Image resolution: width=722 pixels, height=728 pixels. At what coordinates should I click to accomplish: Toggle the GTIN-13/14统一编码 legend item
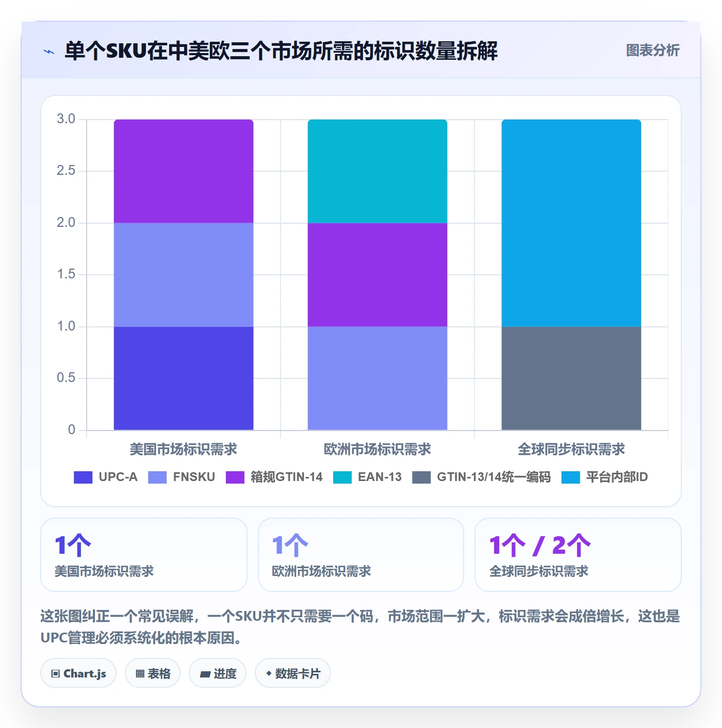tap(482, 477)
